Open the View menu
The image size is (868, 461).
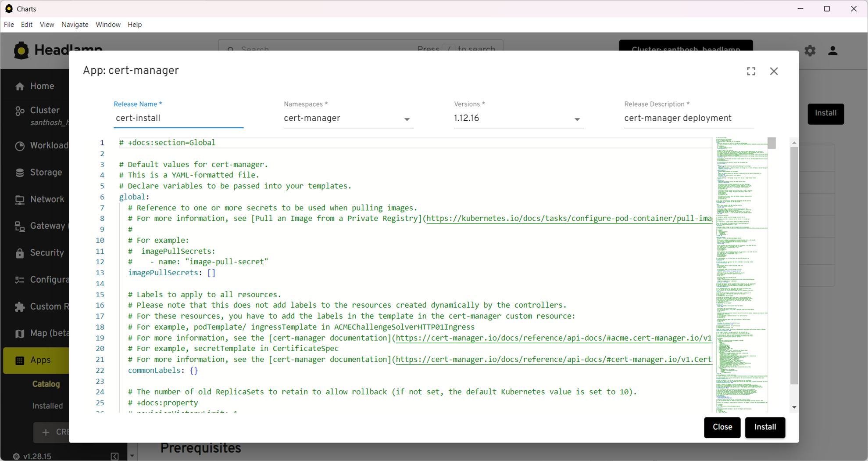pyautogui.click(x=47, y=25)
